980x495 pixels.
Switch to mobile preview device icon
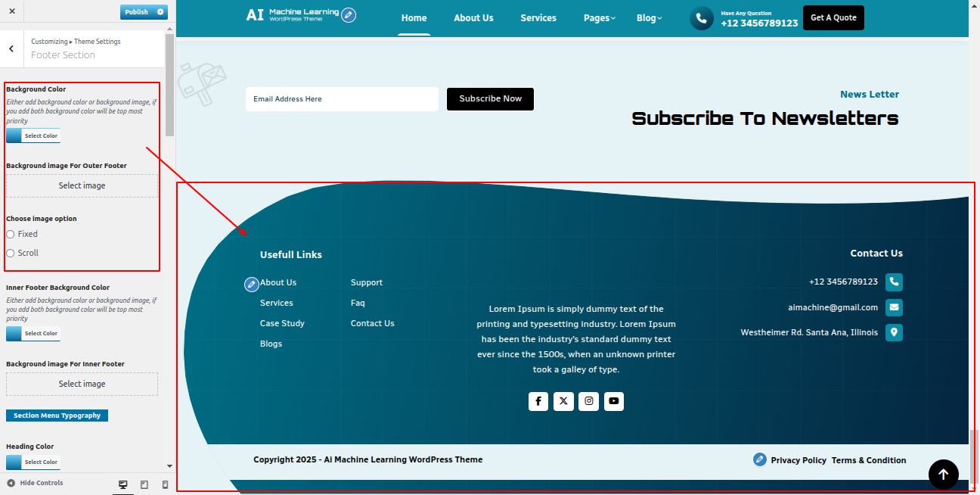[x=165, y=484]
